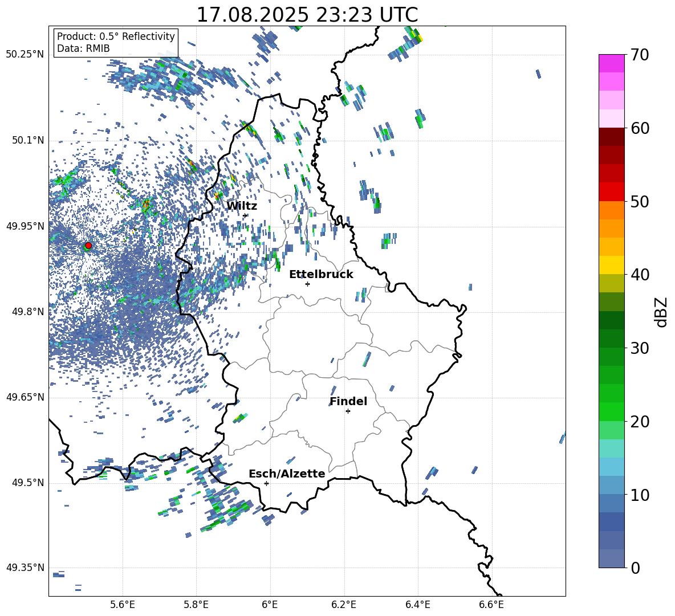Pick the yellow swatch just above 40 dBZ
675x616 pixels.
tap(611, 265)
